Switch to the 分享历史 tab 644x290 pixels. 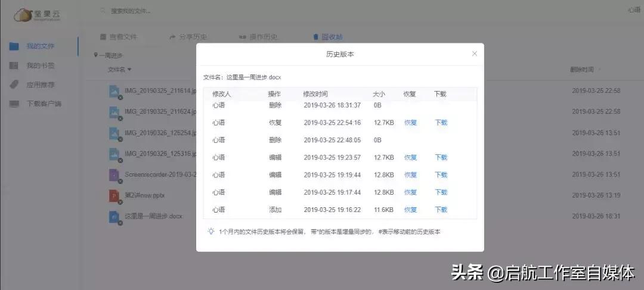pos(188,37)
